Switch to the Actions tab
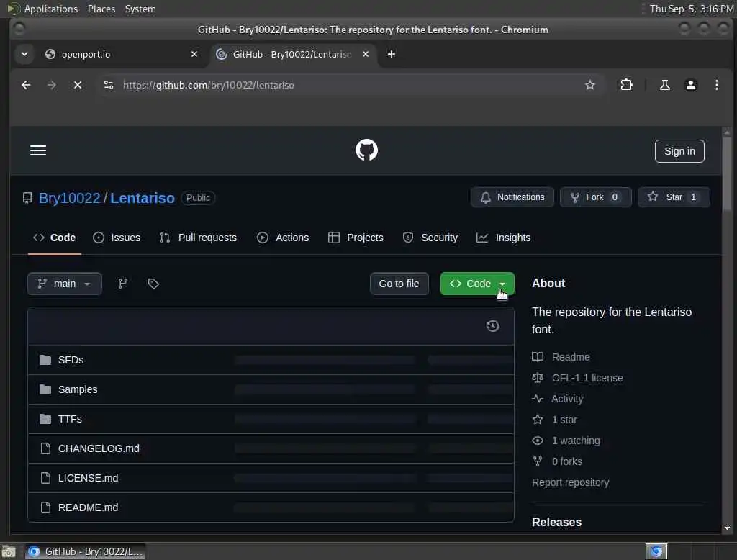Viewport: 737px width, 560px height. click(283, 238)
